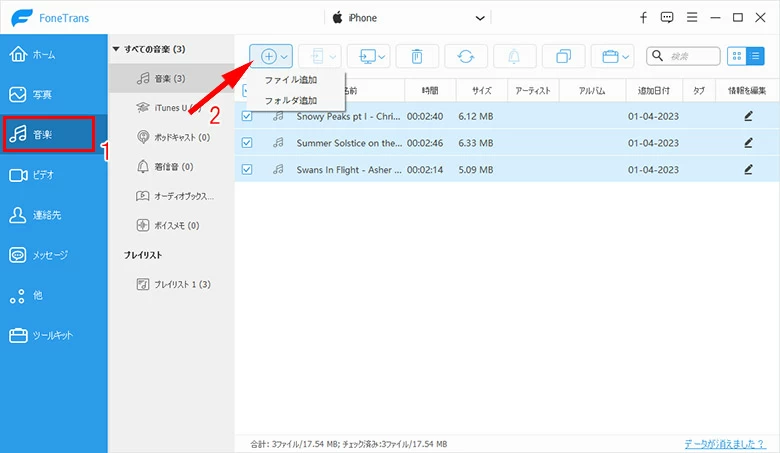The height and width of the screenshot is (453, 780).
Task: Uncheck the Snowy Peaks track checkbox
Action: pyautogui.click(x=247, y=116)
